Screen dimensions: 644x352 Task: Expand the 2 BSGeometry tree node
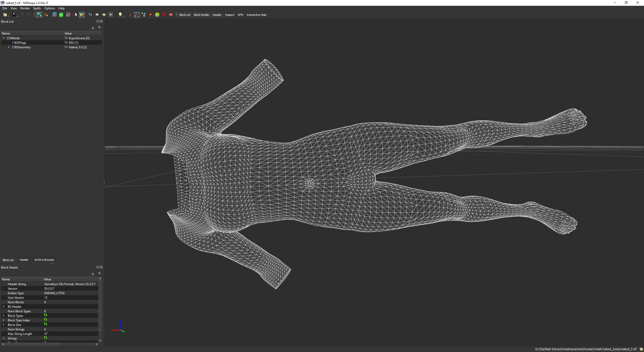(9, 47)
